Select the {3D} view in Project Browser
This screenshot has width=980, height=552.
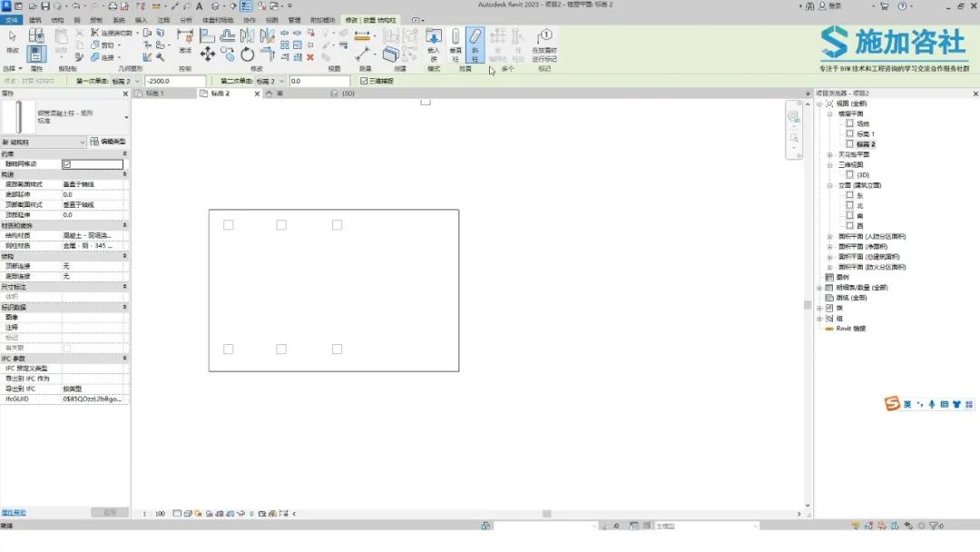(863, 175)
